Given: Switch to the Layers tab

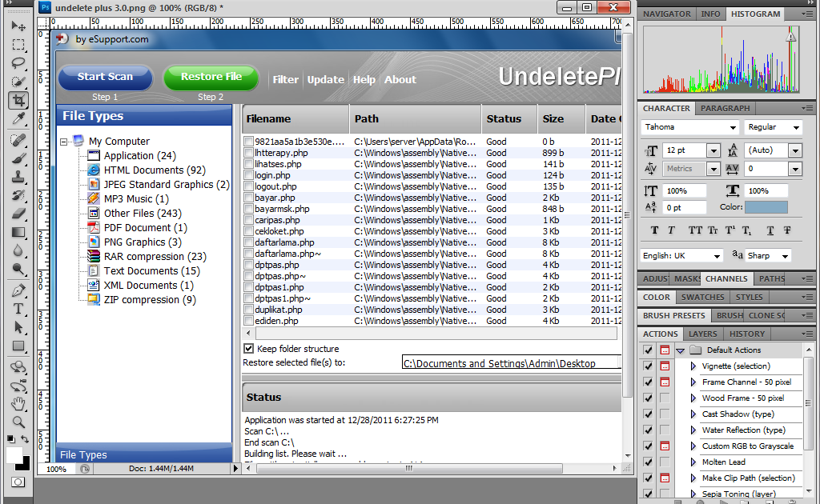Looking at the screenshot, I should [x=703, y=334].
